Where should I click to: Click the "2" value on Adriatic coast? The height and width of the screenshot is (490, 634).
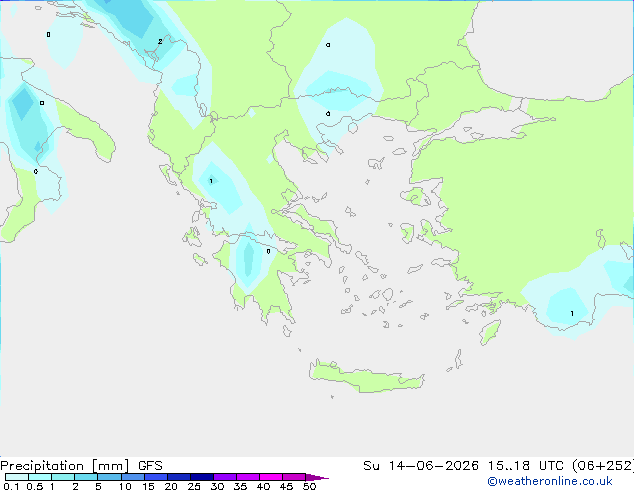(160, 42)
